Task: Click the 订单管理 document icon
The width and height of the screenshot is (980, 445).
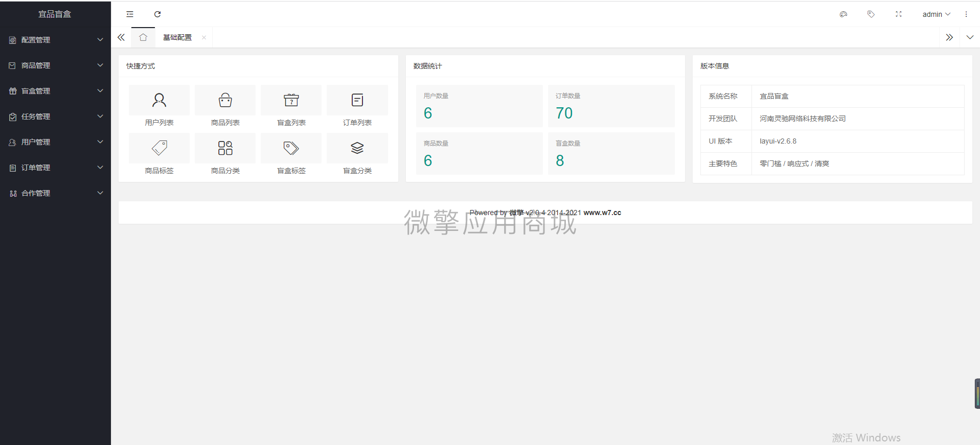Action: tap(13, 168)
